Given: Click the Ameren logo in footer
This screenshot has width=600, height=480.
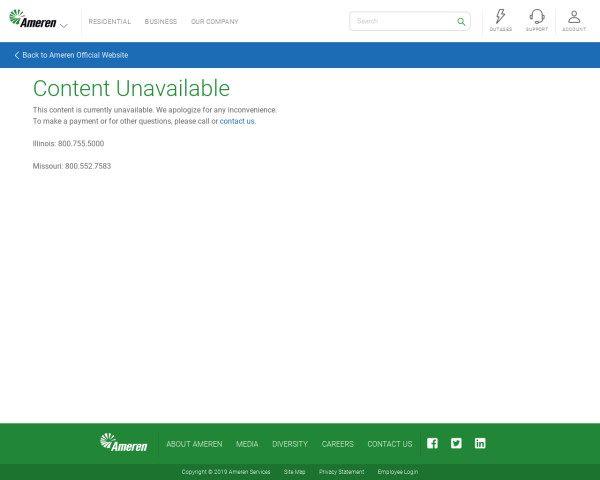Looking at the screenshot, I should pyautogui.click(x=124, y=443).
